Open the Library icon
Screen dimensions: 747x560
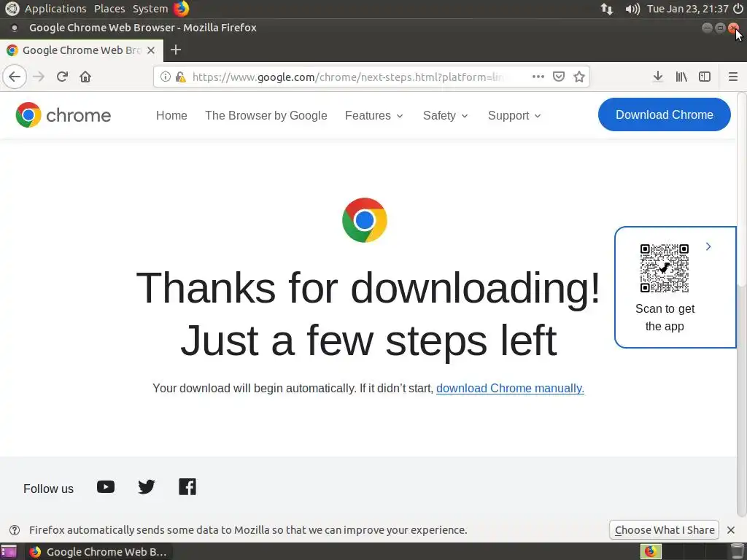(x=681, y=77)
